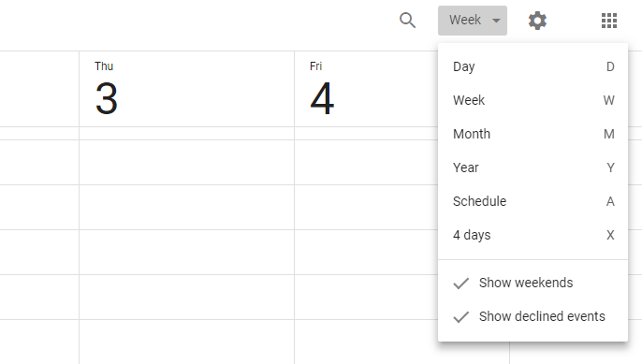Image resolution: width=642 pixels, height=364 pixels.
Task: Open the Google apps grid
Action: click(609, 21)
